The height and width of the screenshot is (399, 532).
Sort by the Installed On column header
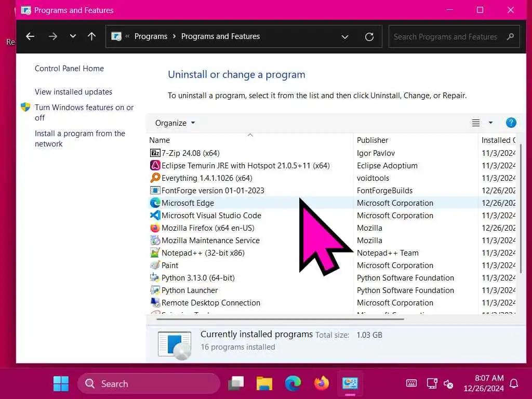click(498, 140)
